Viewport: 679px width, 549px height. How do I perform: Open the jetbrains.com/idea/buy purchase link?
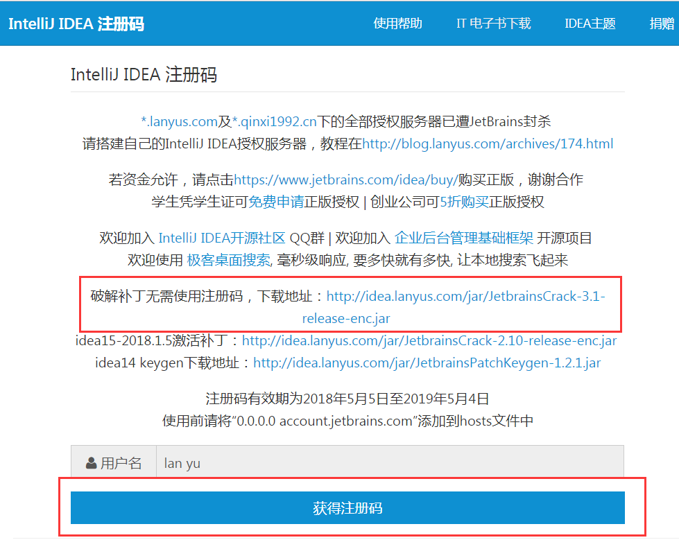[346, 180]
